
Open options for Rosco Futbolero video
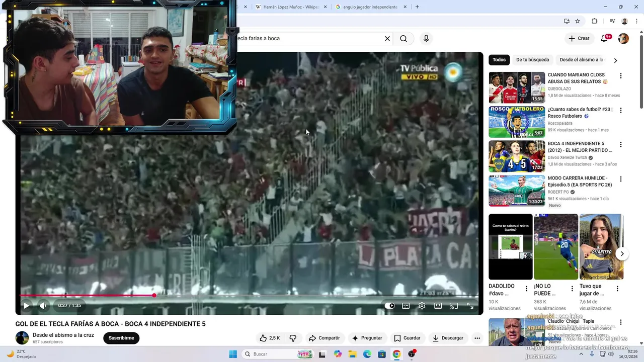tap(620, 110)
